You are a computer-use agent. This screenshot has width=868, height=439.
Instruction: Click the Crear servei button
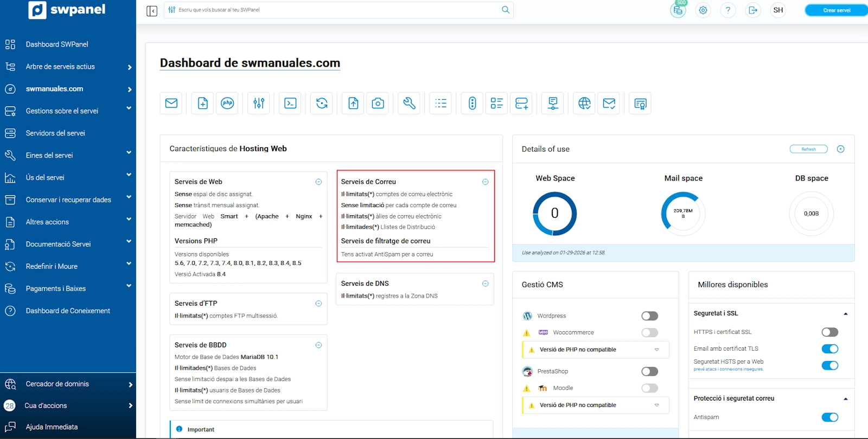[836, 10]
